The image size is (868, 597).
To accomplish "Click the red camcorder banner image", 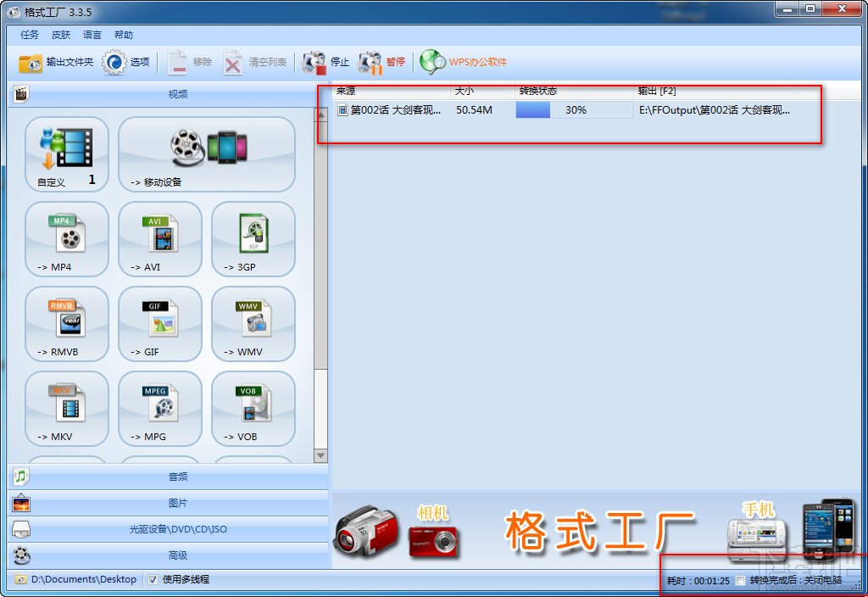I will point(365,533).
